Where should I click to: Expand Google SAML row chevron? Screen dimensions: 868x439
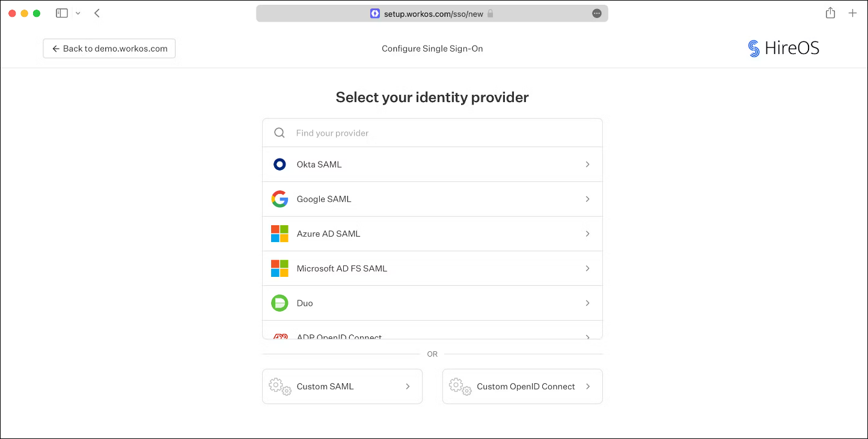coord(587,199)
